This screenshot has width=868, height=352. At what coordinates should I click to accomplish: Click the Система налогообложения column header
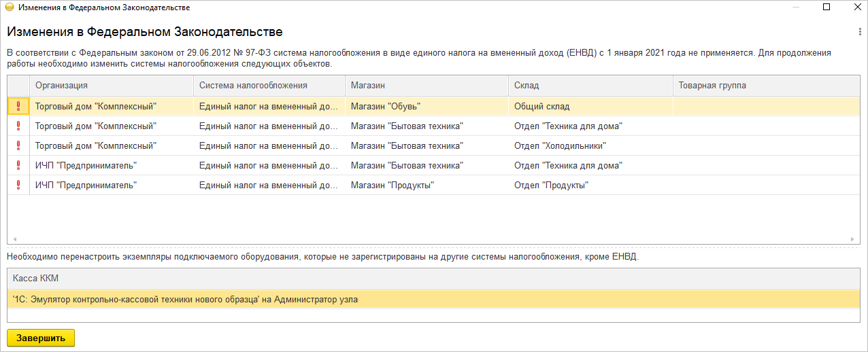269,86
